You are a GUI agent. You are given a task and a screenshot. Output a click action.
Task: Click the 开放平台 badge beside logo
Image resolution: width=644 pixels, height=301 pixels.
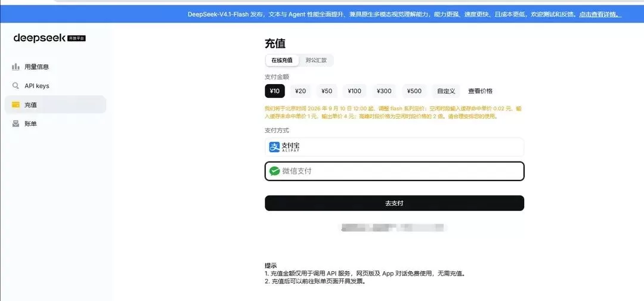coord(77,38)
